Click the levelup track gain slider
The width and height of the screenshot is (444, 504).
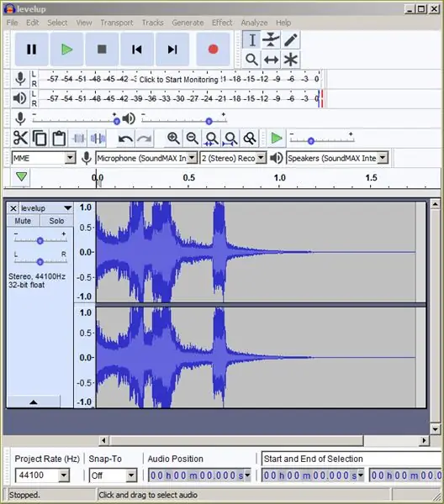pos(40,240)
